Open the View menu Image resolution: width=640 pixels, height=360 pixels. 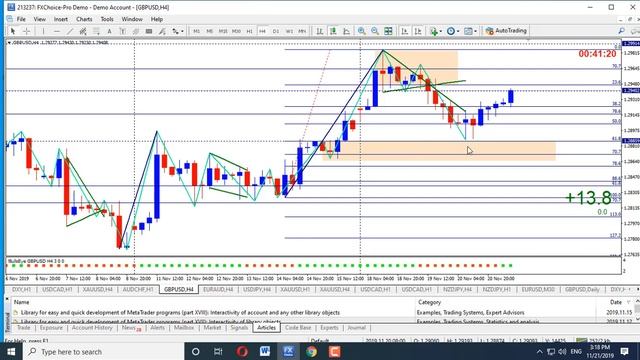click(40, 19)
